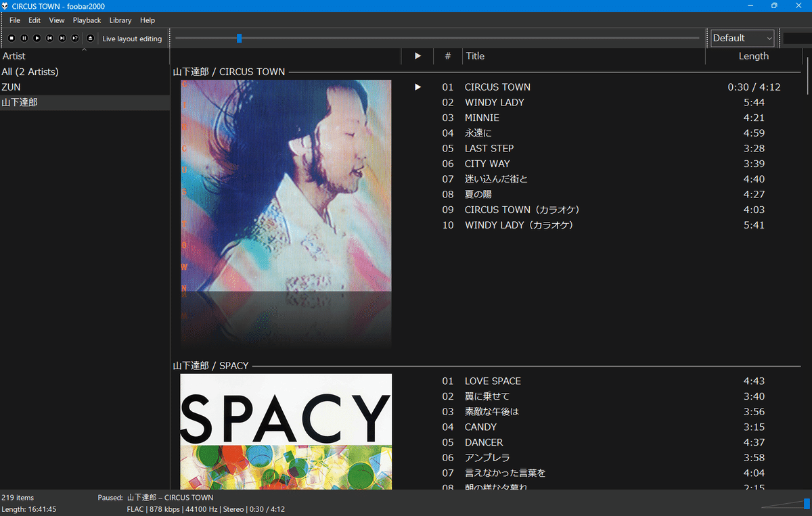Select 山下達郎 in the Artist list

[85, 103]
